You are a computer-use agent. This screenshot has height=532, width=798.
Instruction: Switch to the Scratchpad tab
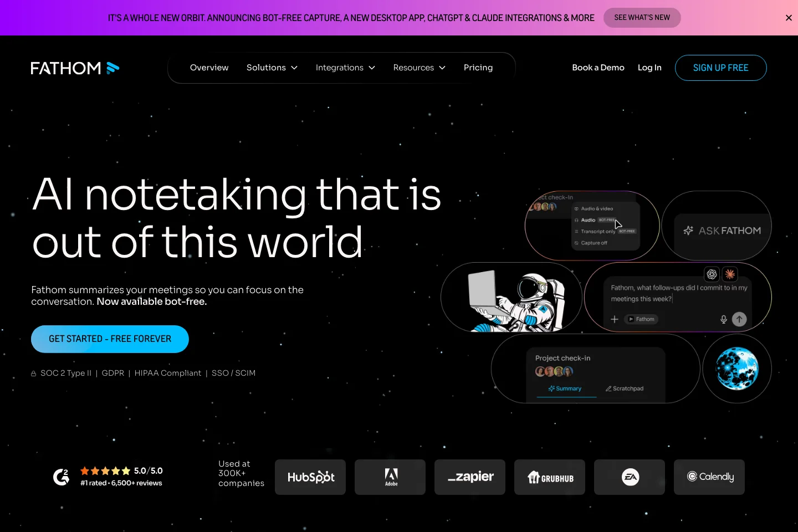coord(625,388)
